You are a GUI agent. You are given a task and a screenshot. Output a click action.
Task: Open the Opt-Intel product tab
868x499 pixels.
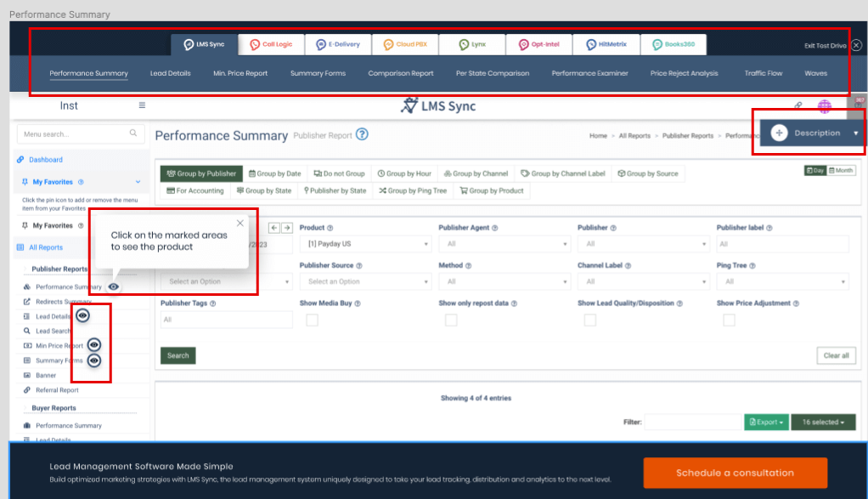[x=539, y=44]
